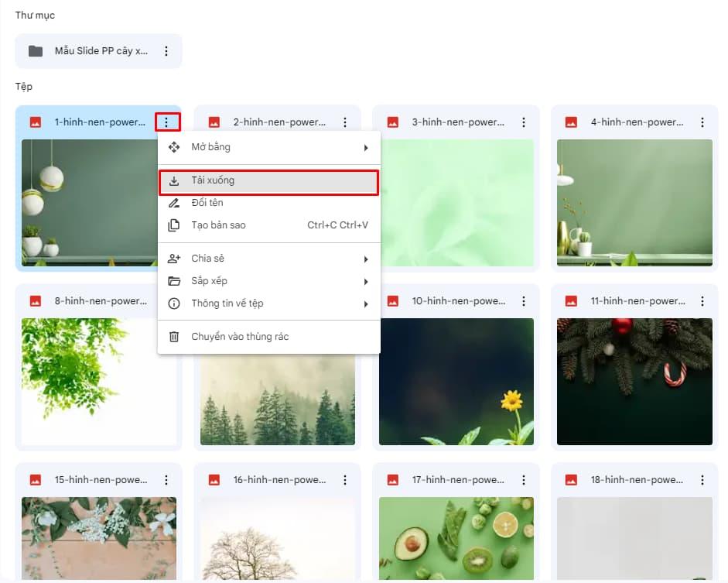Click the file name 16-hinh-nen-powe

pyautogui.click(x=279, y=479)
